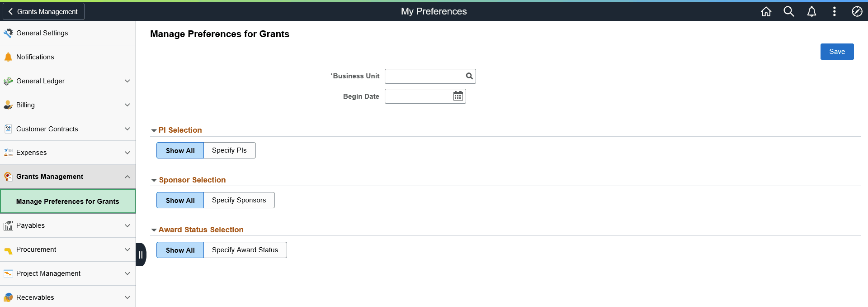Click the Business Unit lookup magnifier icon
The image size is (868, 307).
point(469,76)
